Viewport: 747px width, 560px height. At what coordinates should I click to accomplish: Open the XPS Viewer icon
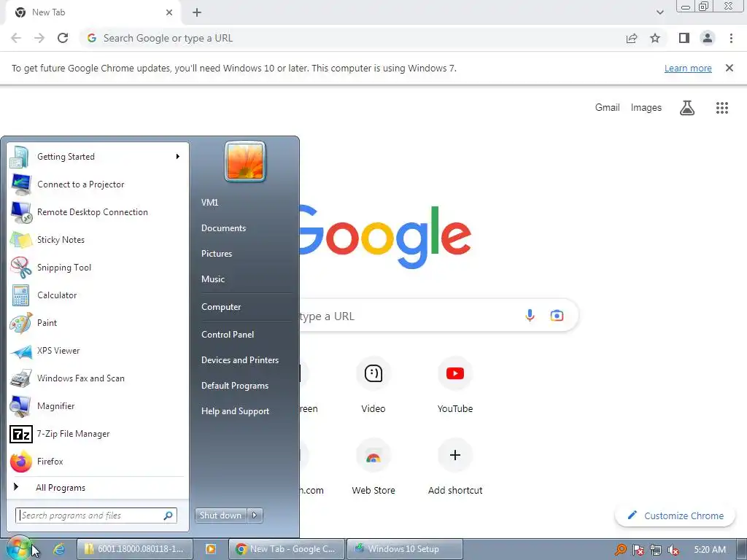[x=20, y=351]
